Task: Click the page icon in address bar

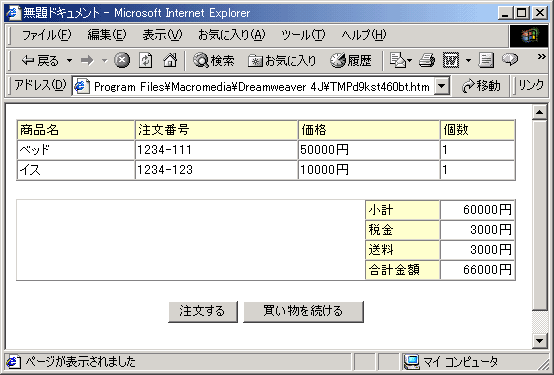Action: click(x=82, y=86)
